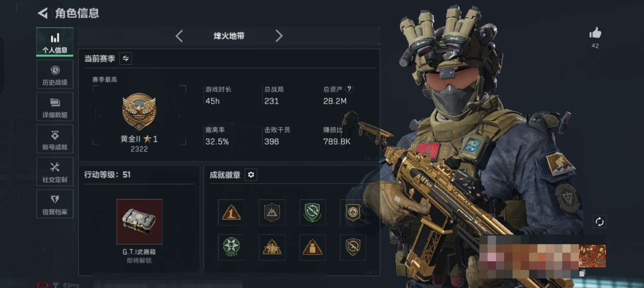Screen dimensions: 644x288
Task: Open the 个人信息 tab
Action: 55,42
